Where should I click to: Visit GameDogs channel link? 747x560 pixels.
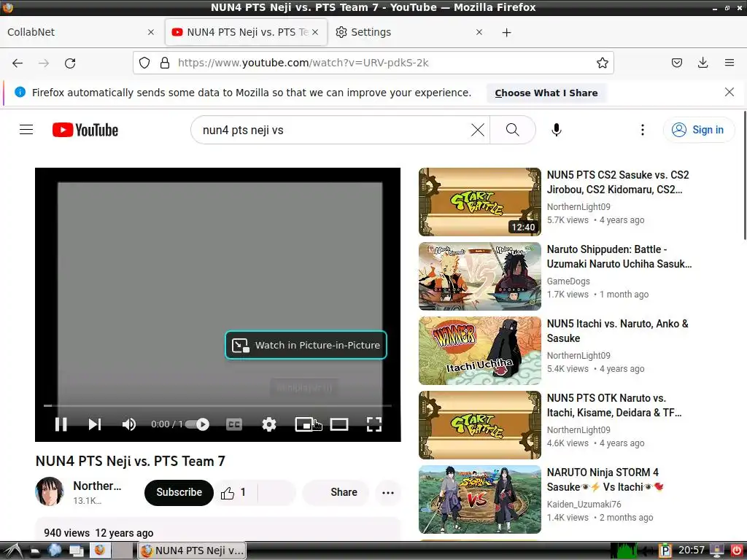point(568,281)
